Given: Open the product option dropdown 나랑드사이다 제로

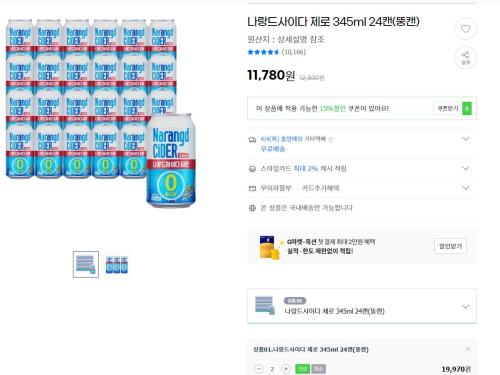Looking at the screenshot, I should click(x=362, y=306).
